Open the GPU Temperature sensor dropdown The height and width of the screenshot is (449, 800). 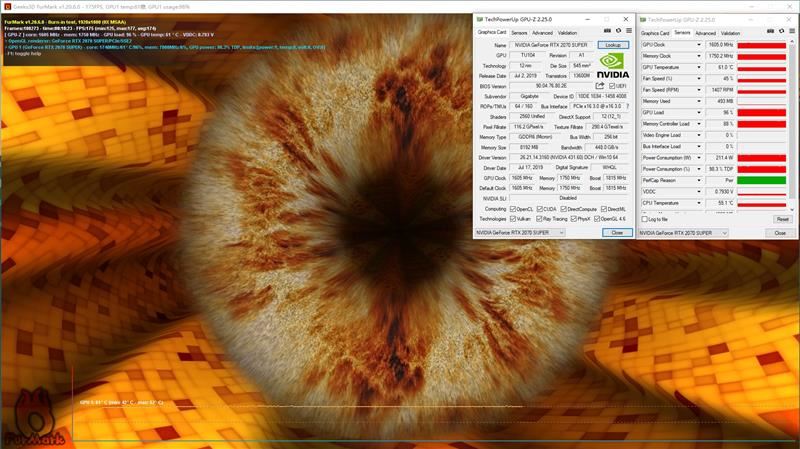tap(699, 67)
